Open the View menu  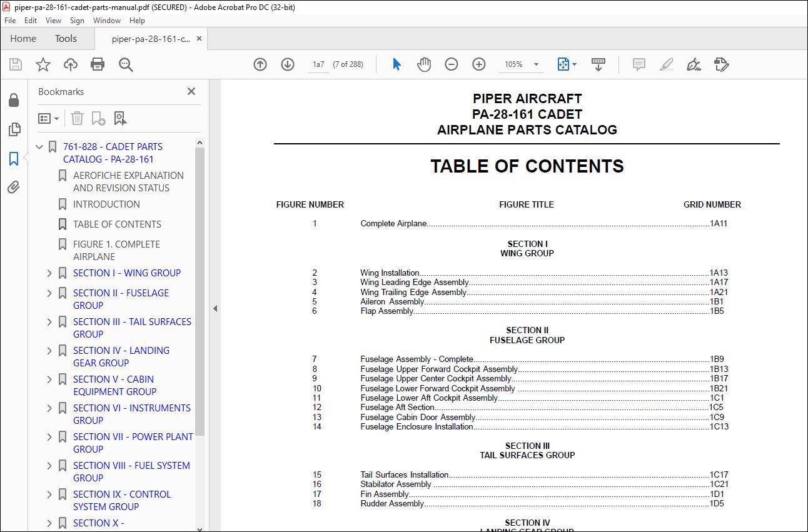[54, 21]
